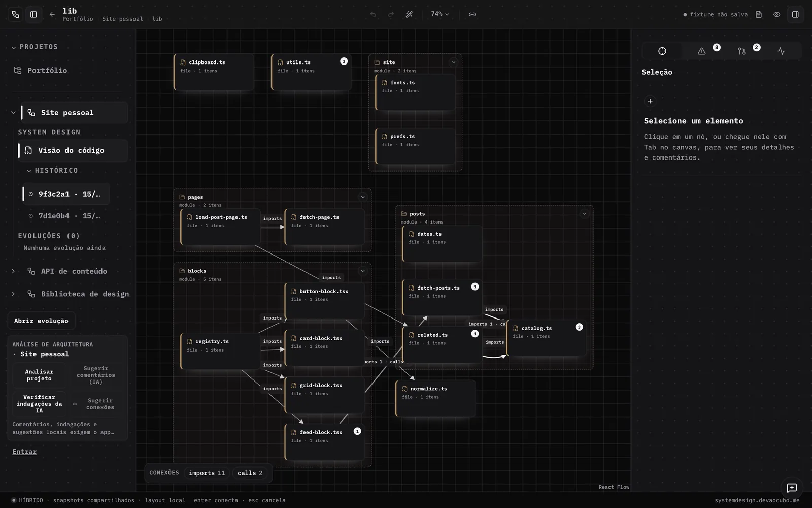Open the activity pulse tab

(x=781, y=51)
